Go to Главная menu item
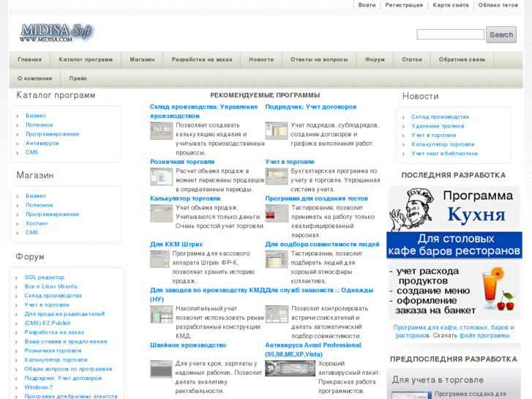This screenshot has width=532, height=399. [x=29, y=59]
